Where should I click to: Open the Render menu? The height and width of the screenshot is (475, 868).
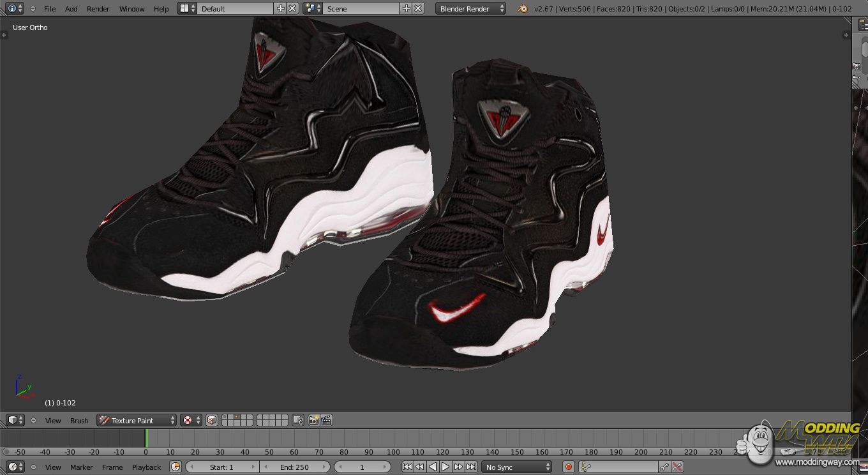pos(98,8)
